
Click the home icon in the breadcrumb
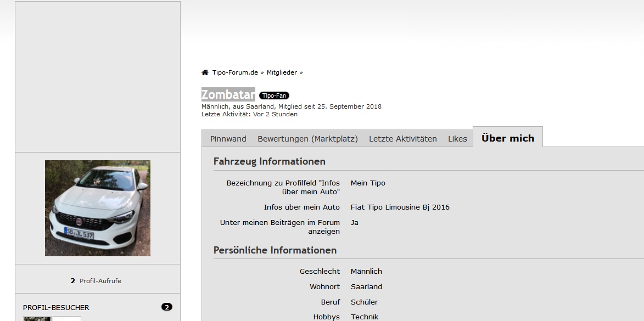(205, 72)
